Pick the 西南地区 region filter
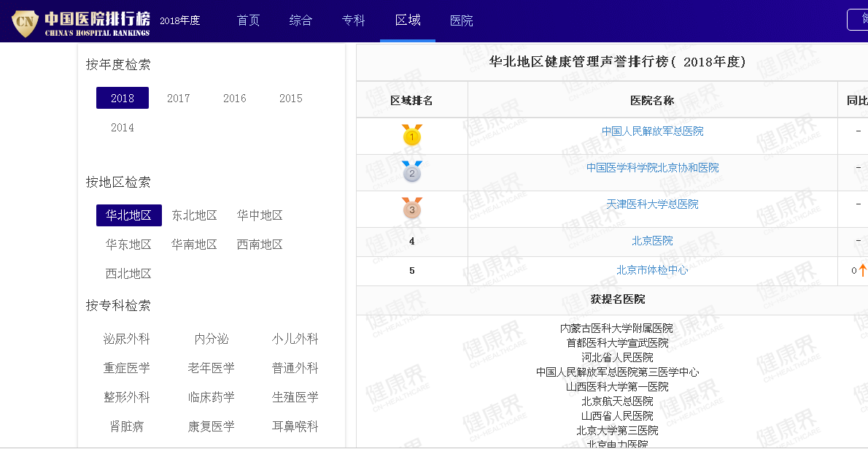The width and height of the screenshot is (868, 449). [260, 245]
